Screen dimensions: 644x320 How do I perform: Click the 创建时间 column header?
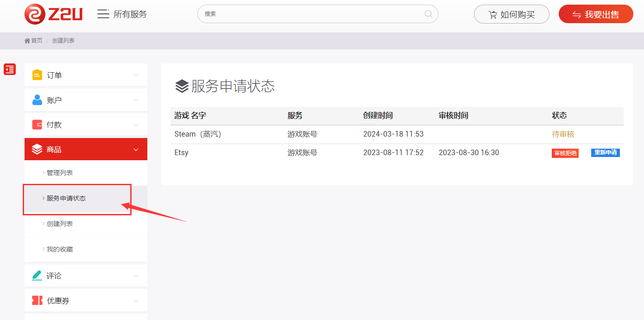[378, 116]
